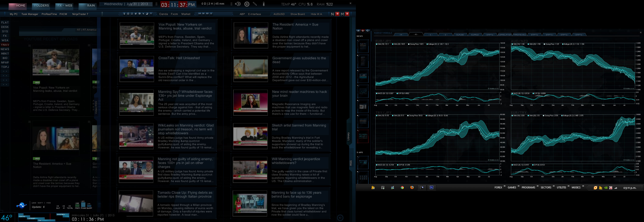This screenshot has height=222, width=644.
Task: Open Firefox from the taskbar
Action: pyautogui.click(x=412, y=188)
